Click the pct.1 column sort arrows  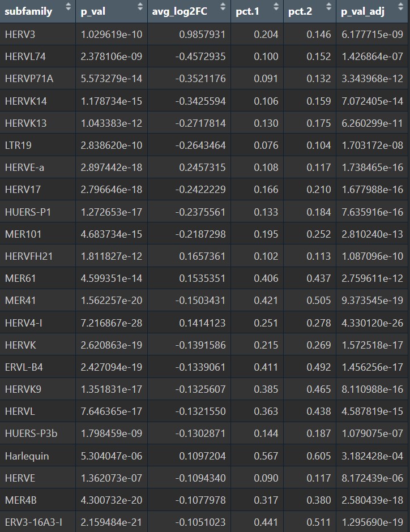(x=276, y=8)
